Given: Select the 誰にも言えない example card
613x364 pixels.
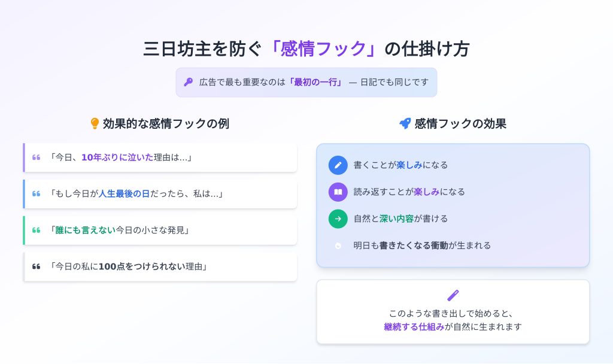Looking at the screenshot, I should coord(160,230).
